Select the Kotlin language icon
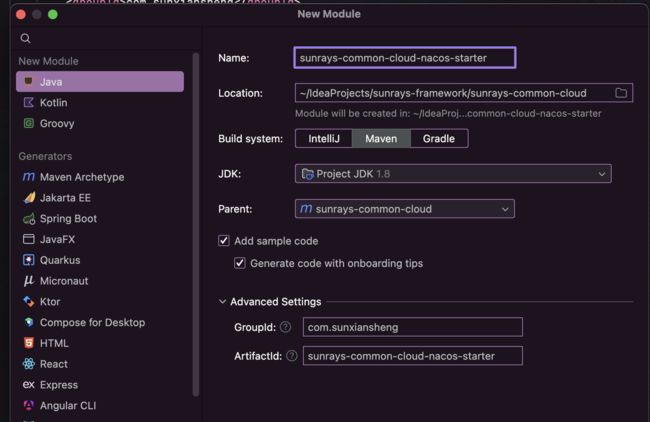This screenshot has height=422, width=650. tap(29, 102)
